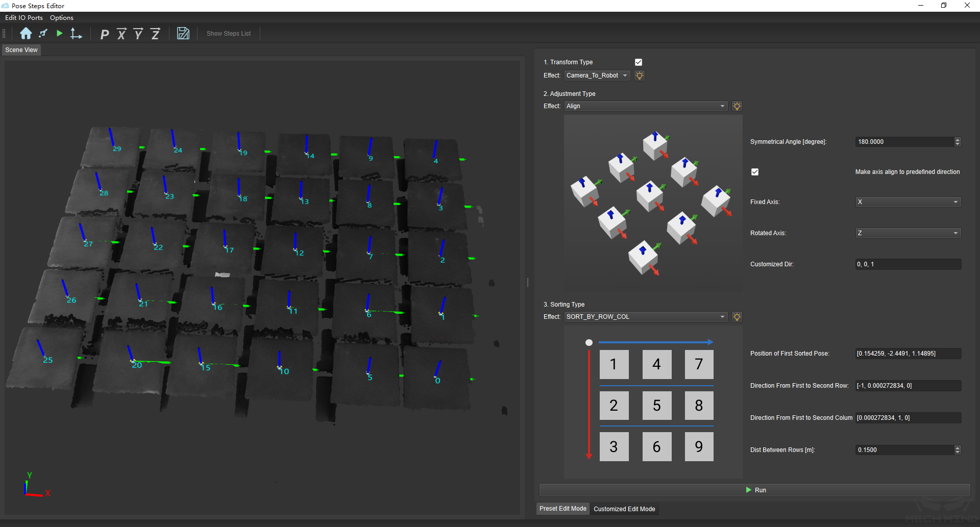Click the save icon in toolbar
The width and height of the screenshot is (980, 527).
(x=183, y=34)
